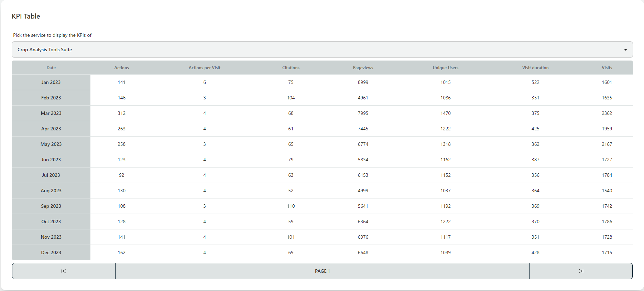Click the Visits value 1784 for Jul 2023
This screenshot has height=291, width=644.
(x=607, y=175)
